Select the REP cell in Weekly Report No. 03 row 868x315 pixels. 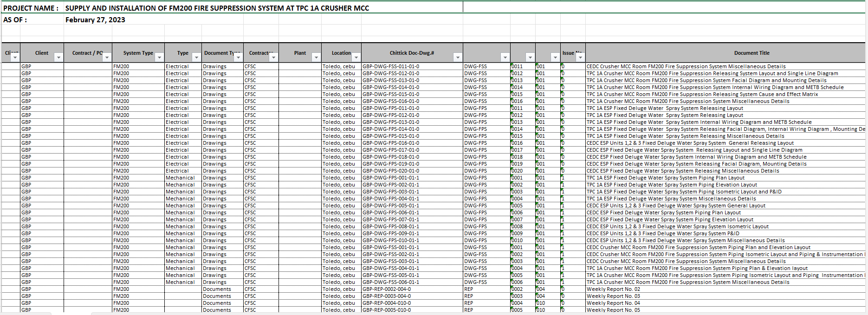point(486,296)
